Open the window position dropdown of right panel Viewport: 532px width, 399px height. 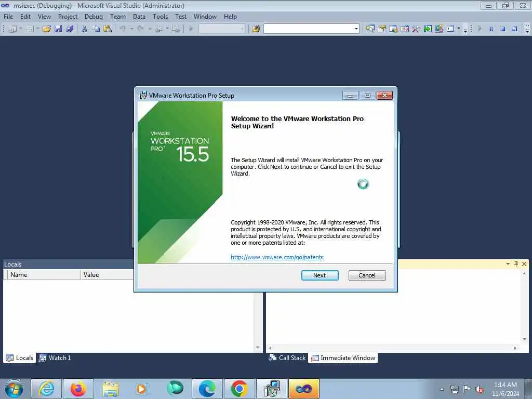508,263
